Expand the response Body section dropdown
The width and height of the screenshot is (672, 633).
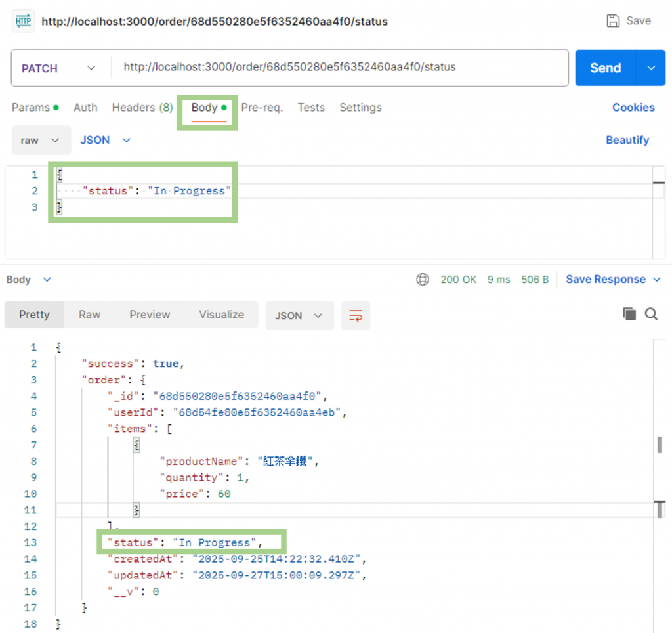pos(29,280)
